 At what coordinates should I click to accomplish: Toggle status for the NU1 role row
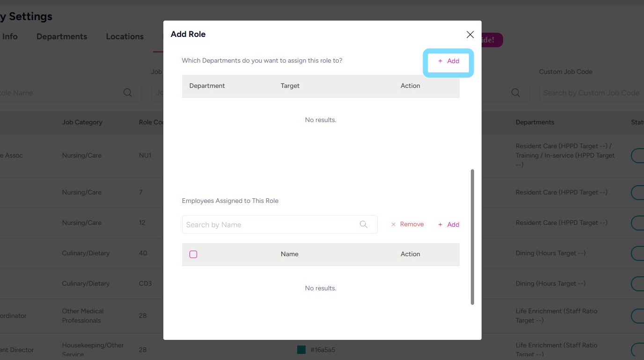[x=637, y=156]
